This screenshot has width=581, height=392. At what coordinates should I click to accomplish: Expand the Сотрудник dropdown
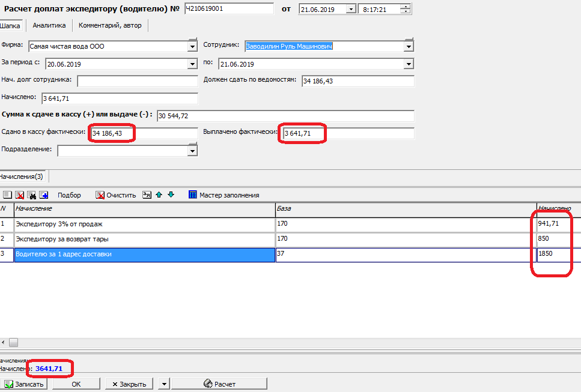tap(409, 46)
